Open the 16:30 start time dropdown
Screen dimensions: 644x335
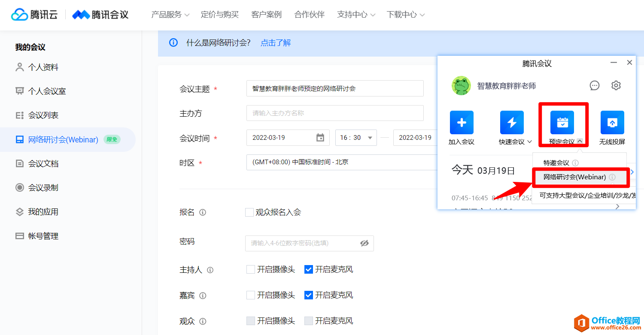tap(356, 138)
